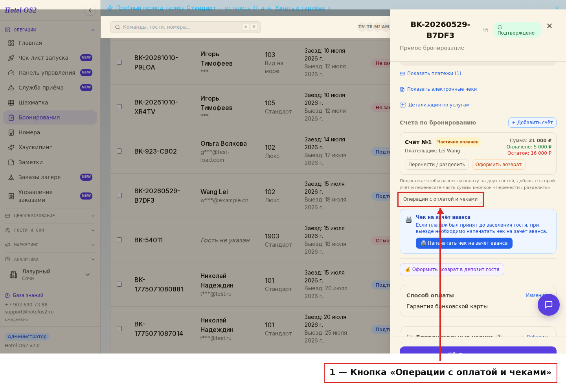The height and width of the screenshot is (392, 566).
Task: Expand the Ценообразование section
Action: pyautogui.click(x=50, y=216)
